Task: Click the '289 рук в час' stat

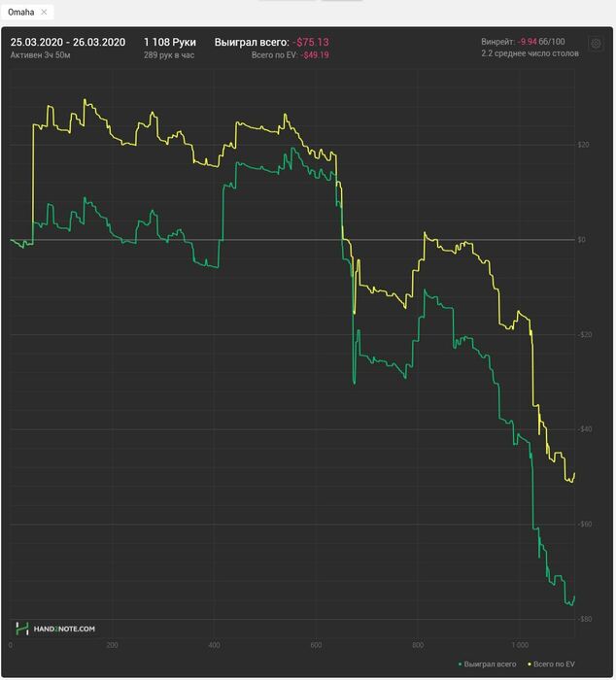Action: click(169, 55)
